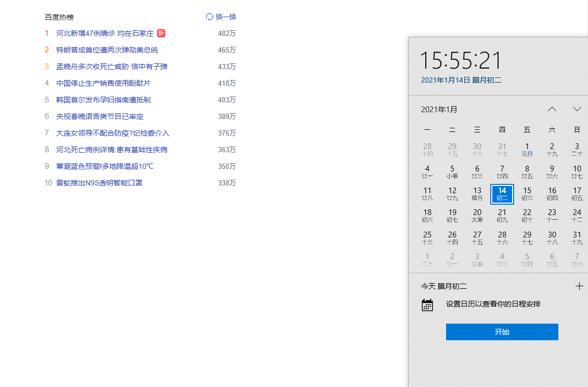Image resolution: width=588 pixels, height=387 pixels.
Task: Open headline 雷蛇推出N95透明智能口罩
Action: point(99,183)
